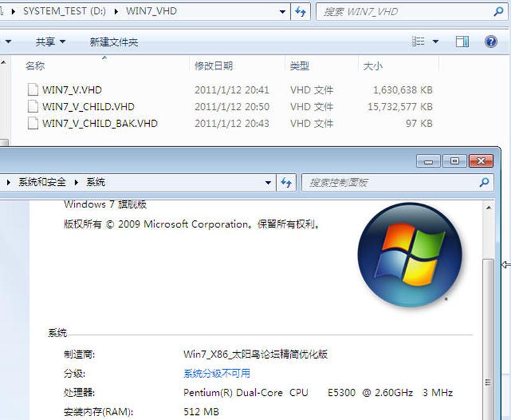Click the date 2011/1/12 20:50

pos(232,107)
